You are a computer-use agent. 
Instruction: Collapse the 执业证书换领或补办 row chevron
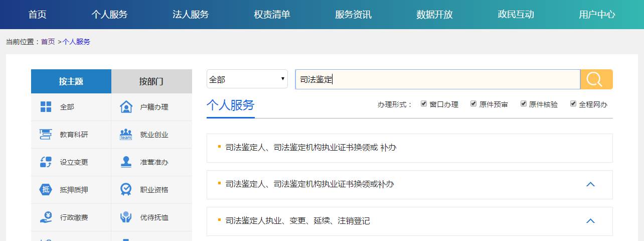pyautogui.click(x=590, y=184)
